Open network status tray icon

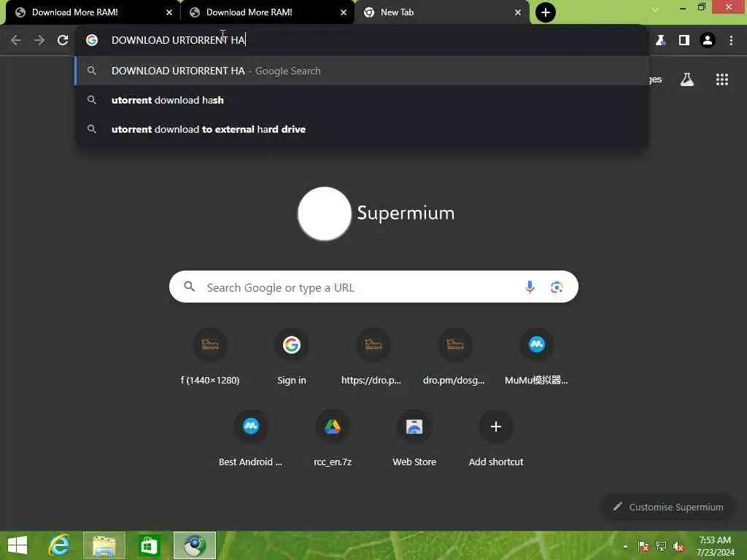pyautogui.click(x=661, y=546)
